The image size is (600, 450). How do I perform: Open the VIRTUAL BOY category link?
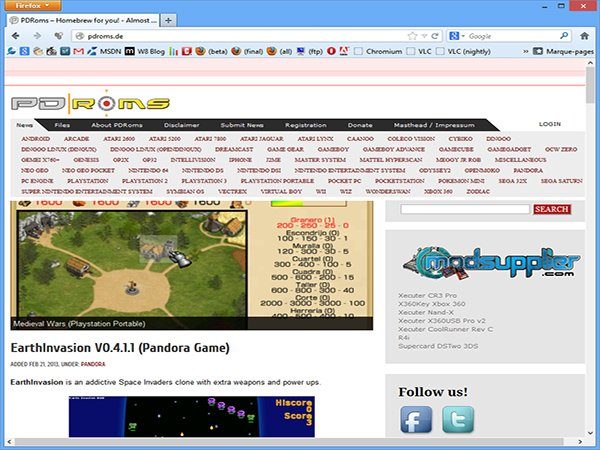(281, 191)
